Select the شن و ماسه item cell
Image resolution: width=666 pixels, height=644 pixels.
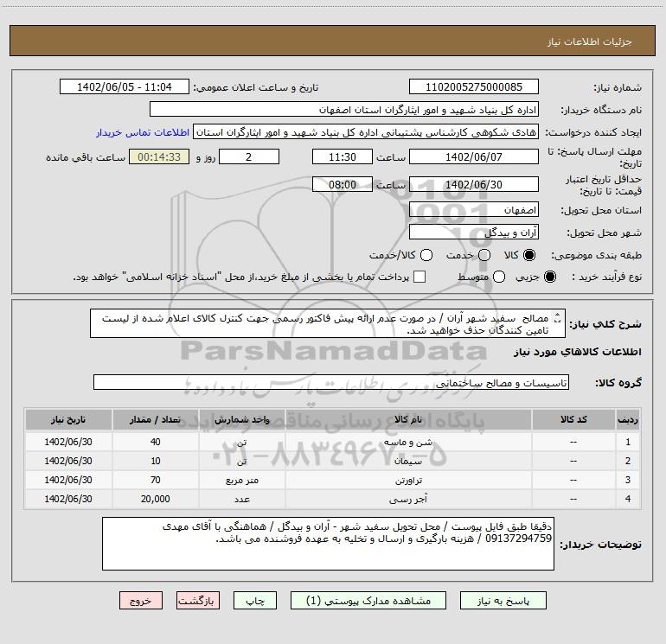(408, 442)
